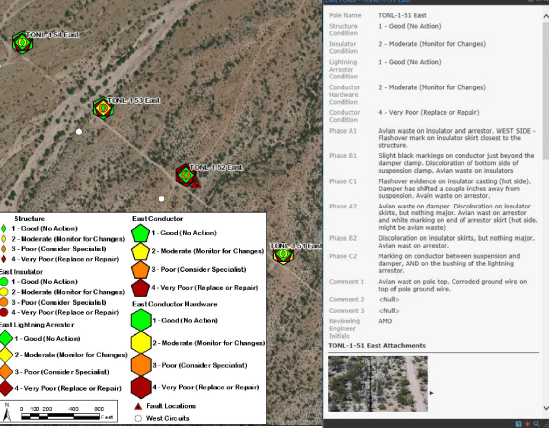Screen dimensions: 549x428
Task: Click the orange East Conductor Poor pentagon
Action: click(140, 270)
